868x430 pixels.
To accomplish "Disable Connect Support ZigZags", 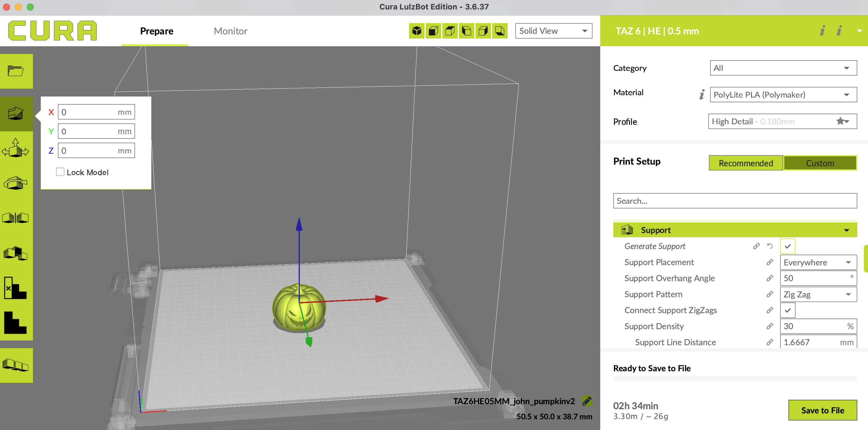I will click(x=788, y=310).
